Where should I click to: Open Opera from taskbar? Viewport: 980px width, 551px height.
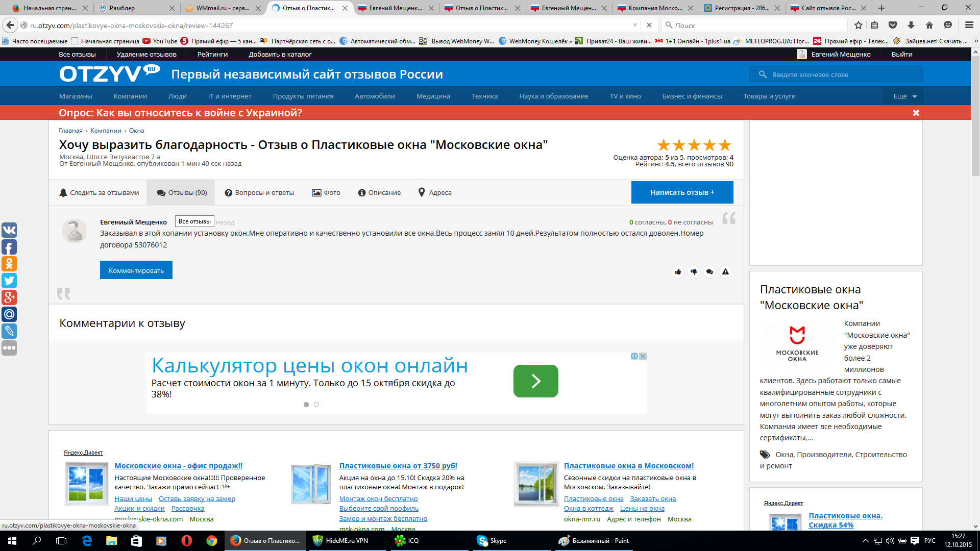tap(186, 541)
